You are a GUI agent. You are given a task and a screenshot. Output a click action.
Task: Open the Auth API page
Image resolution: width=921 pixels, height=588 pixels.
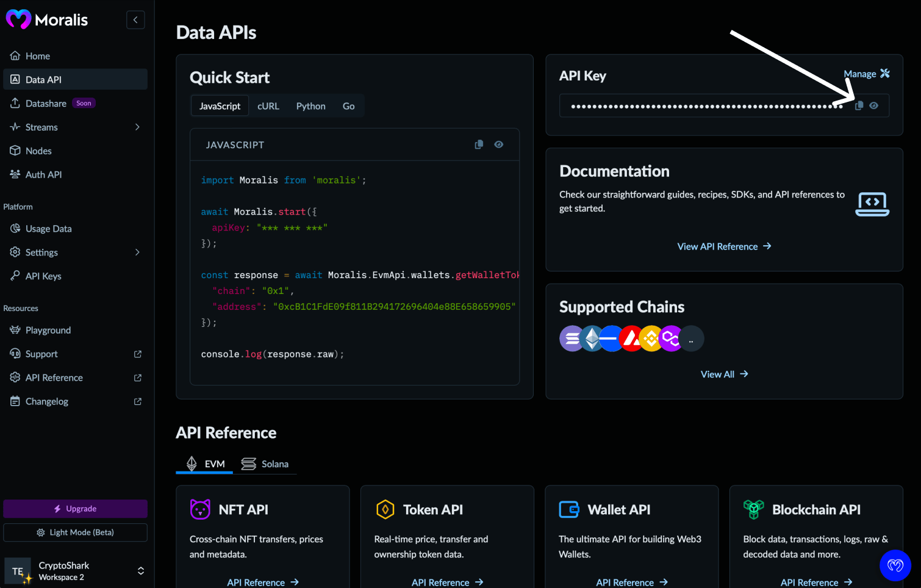tap(43, 174)
